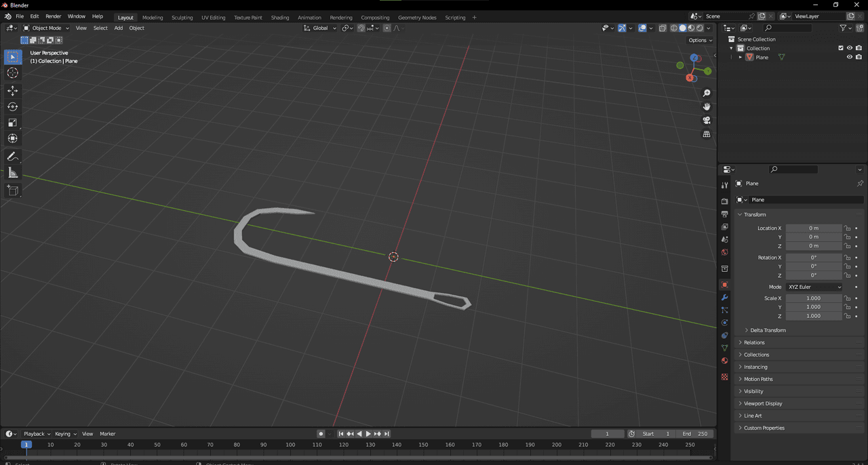
Task: Toggle the Collection exclude checkbox
Action: click(x=841, y=48)
